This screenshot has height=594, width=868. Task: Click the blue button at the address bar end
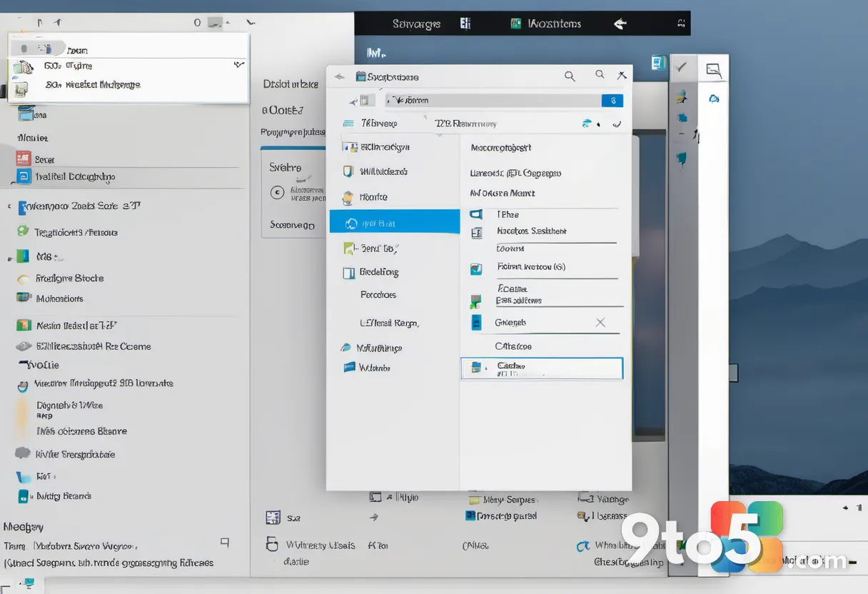pyautogui.click(x=612, y=101)
